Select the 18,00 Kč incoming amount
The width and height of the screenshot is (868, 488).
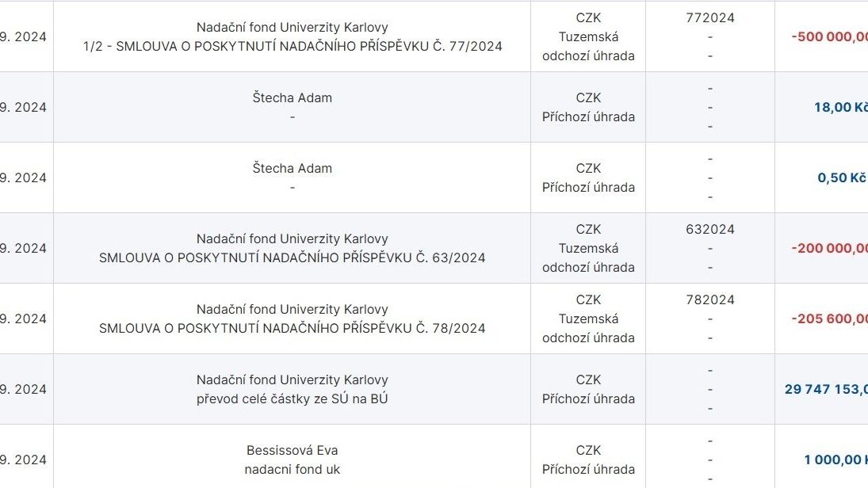tap(841, 107)
